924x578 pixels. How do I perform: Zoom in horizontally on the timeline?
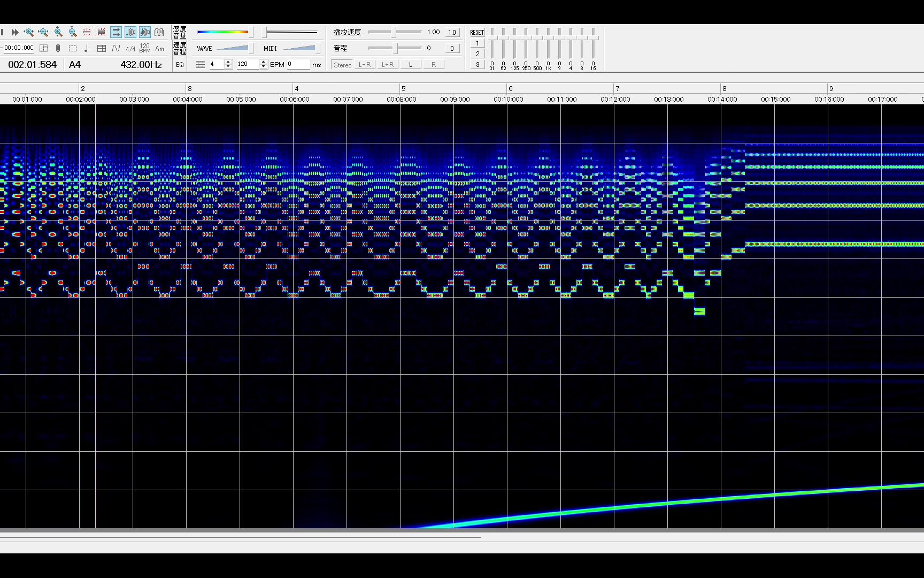click(x=29, y=33)
